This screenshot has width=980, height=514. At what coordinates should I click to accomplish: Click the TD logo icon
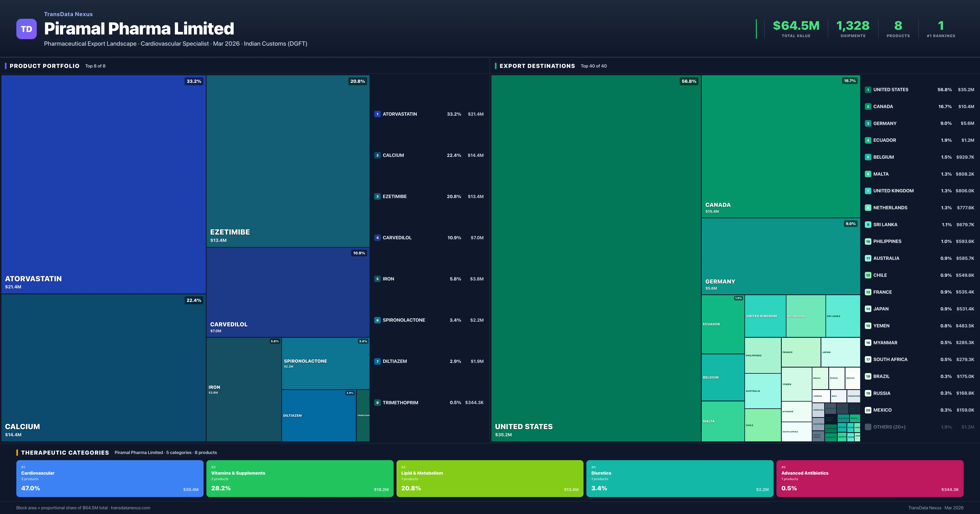pos(26,29)
